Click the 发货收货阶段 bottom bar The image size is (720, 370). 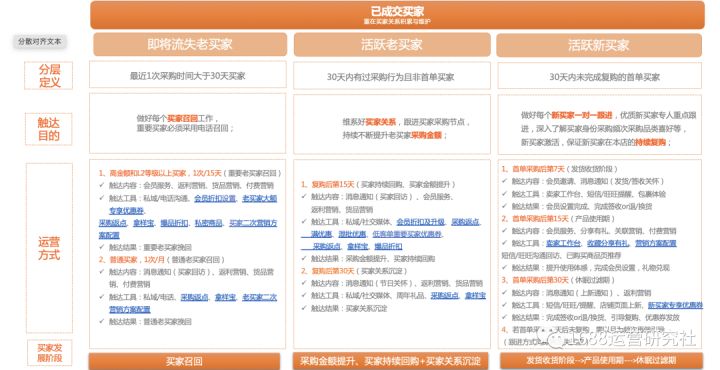601,360
